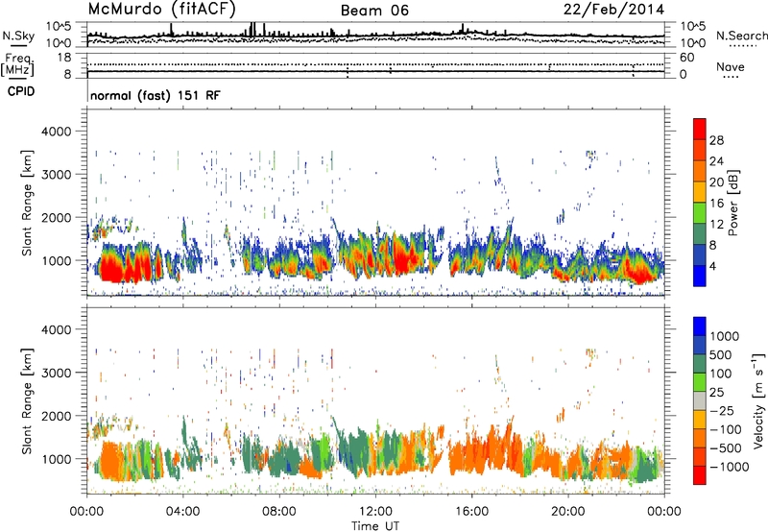Click the 'normal (fast) 151 RF' text
The height and width of the screenshot is (532, 768).
pos(156,95)
